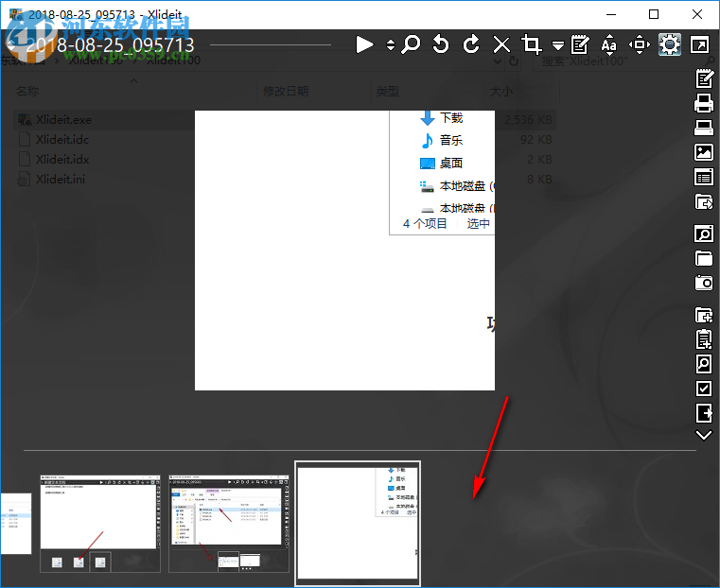Click the up-down arrows next to play
720x588 pixels.
click(x=391, y=44)
